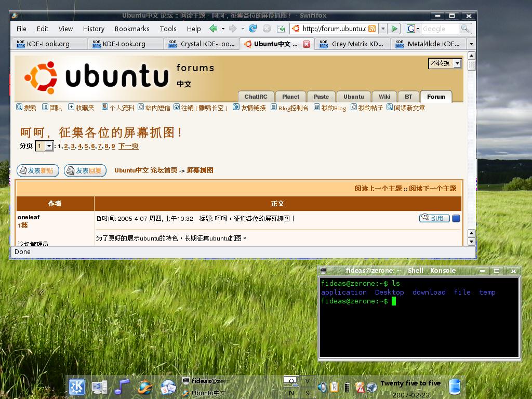Click in the Google search input field
This screenshot has width=532, height=399.
click(x=440, y=29)
